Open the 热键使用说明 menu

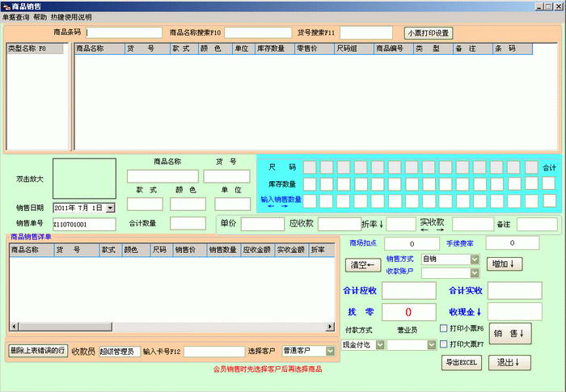pos(71,17)
